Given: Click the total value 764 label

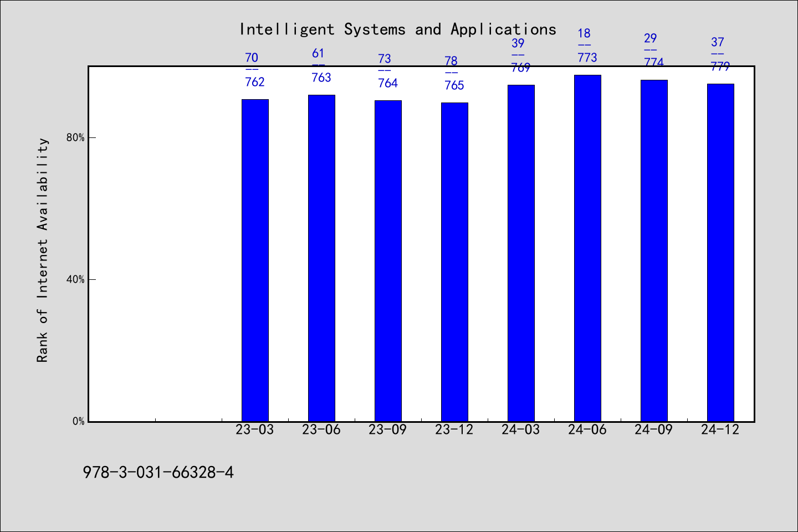Looking at the screenshot, I should click(x=388, y=83).
